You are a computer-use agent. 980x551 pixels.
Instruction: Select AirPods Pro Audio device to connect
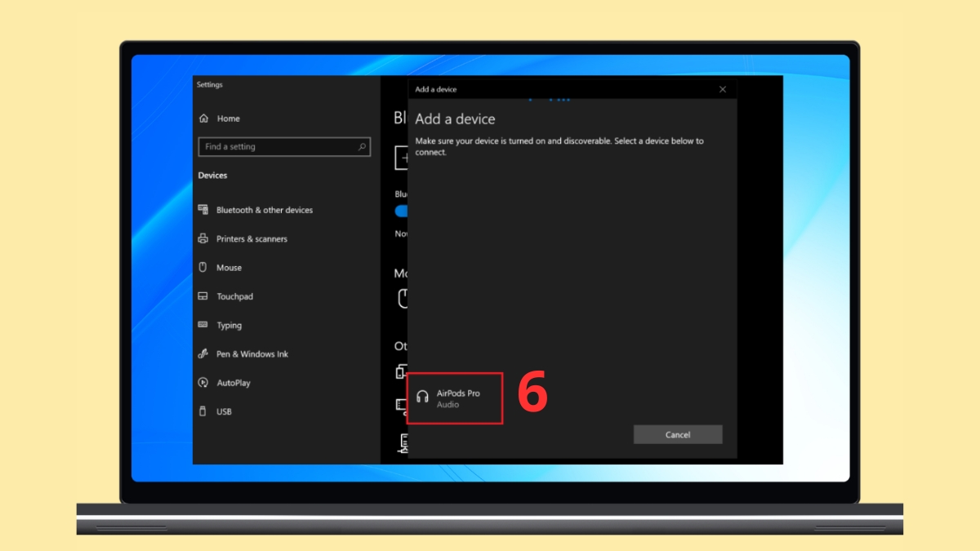455,398
